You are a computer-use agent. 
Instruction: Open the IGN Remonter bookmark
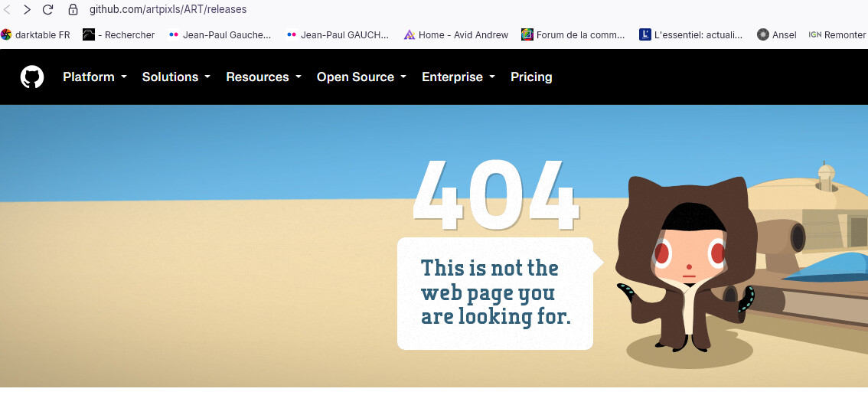pyautogui.click(x=837, y=35)
